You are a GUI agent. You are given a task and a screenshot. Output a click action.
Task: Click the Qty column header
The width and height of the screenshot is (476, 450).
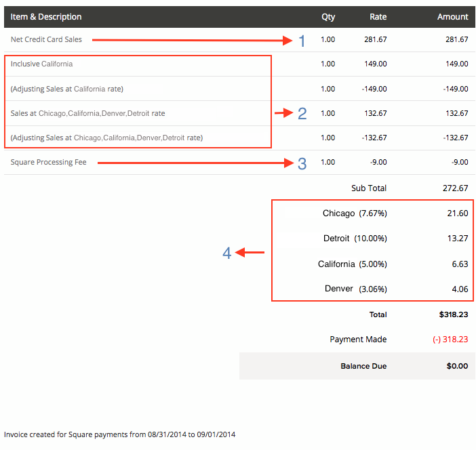pos(328,17)
